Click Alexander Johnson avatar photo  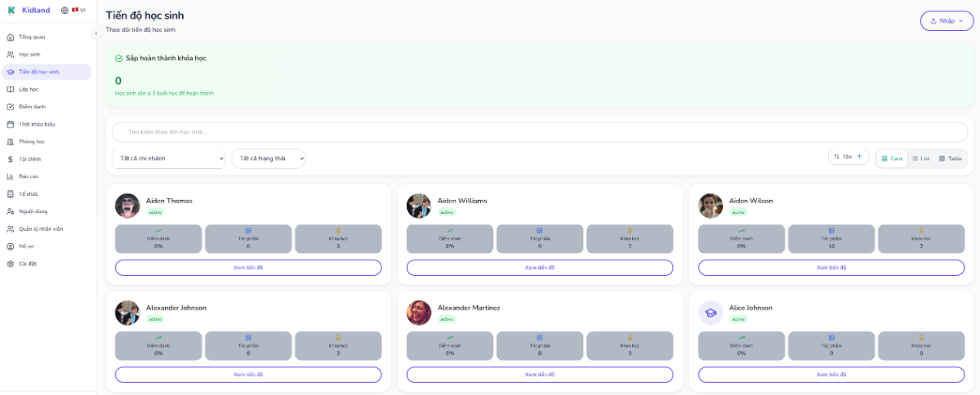tap(127, 313)
